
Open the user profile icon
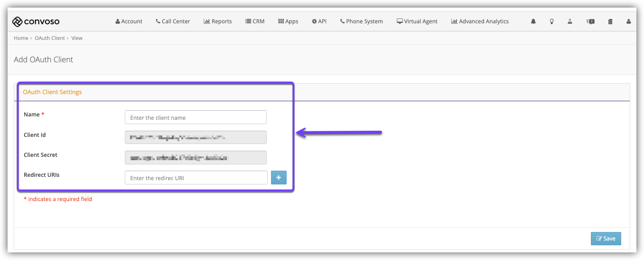click(x=629, y=21)
